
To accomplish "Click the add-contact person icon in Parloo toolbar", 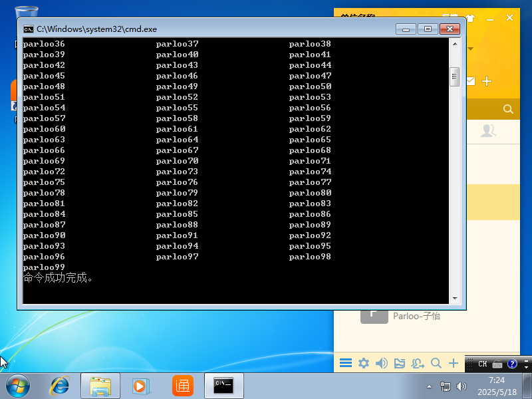I will (418, 363).
